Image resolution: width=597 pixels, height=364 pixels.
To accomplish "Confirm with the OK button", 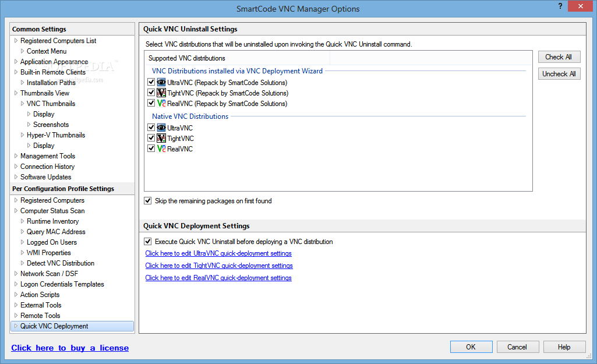I will [471, 347].
